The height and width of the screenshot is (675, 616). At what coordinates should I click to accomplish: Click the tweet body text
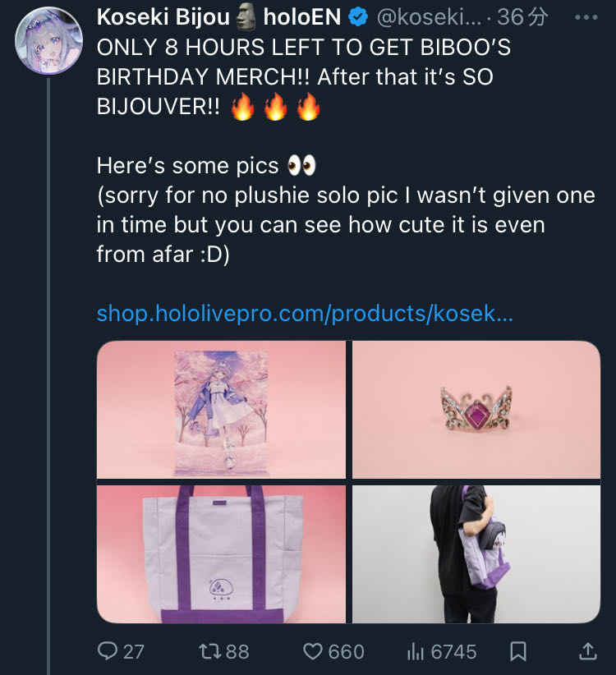click(x=346, y=150)
